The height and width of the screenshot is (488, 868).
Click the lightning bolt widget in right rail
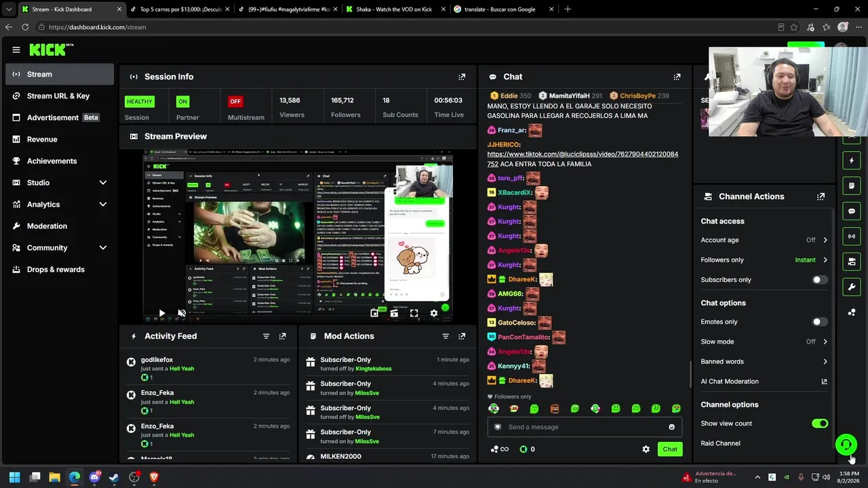(852, 161)
